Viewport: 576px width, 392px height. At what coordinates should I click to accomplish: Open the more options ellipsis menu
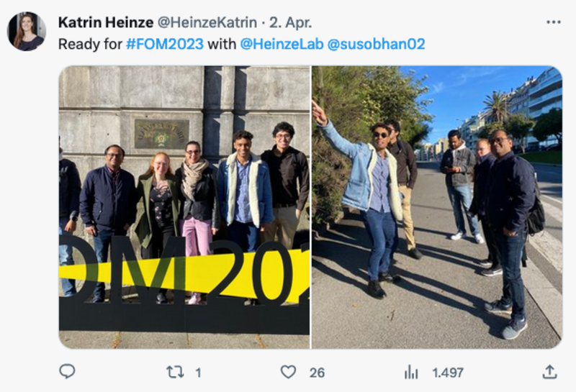tap(553, 22)
